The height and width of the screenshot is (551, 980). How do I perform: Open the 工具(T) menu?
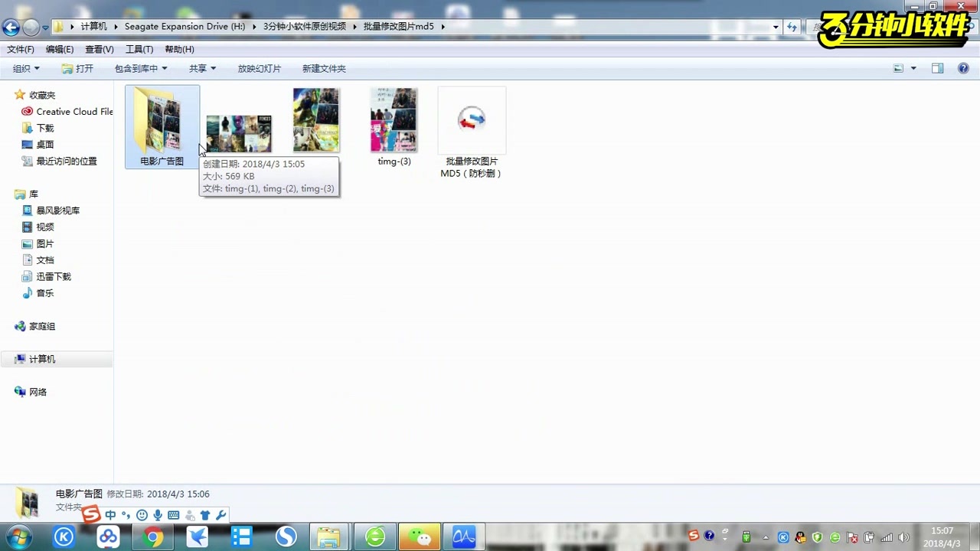pos(139,49)
